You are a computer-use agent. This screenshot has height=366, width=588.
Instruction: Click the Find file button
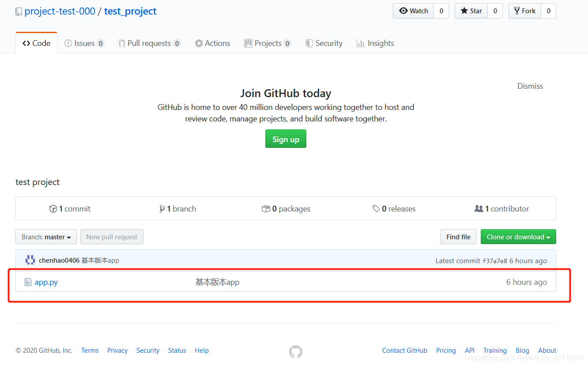pyautogui.click(x=458, y=237)
